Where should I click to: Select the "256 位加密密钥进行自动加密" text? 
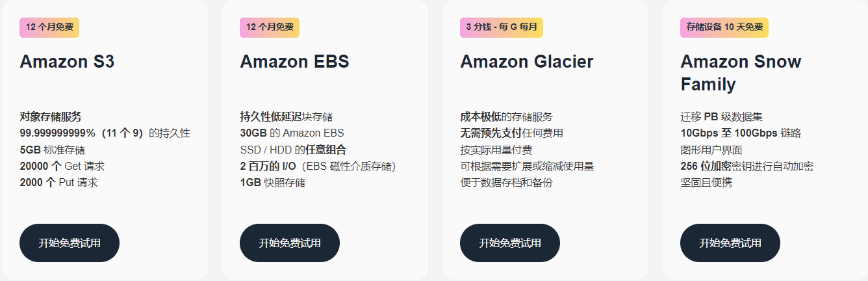point(747,166)
